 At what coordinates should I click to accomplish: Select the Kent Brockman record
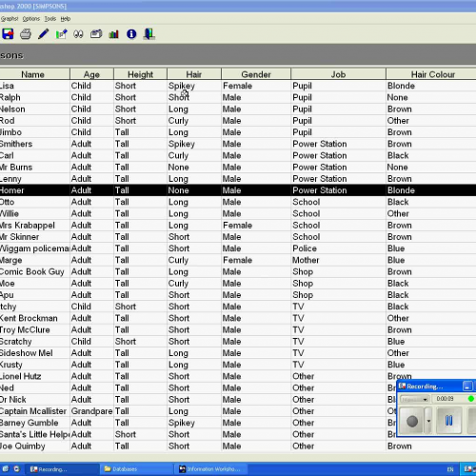(238, 318)
